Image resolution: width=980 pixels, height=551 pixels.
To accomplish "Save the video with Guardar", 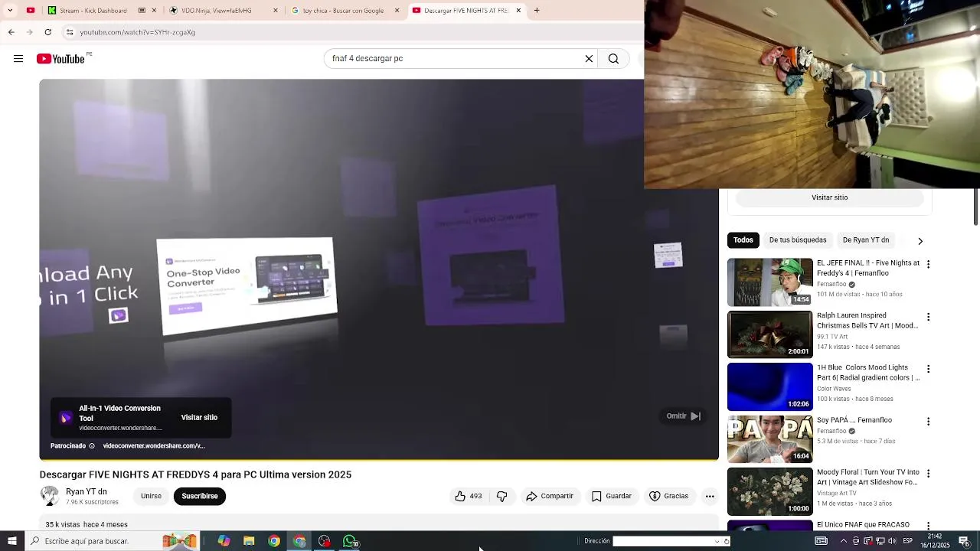I will pos(611,496).
